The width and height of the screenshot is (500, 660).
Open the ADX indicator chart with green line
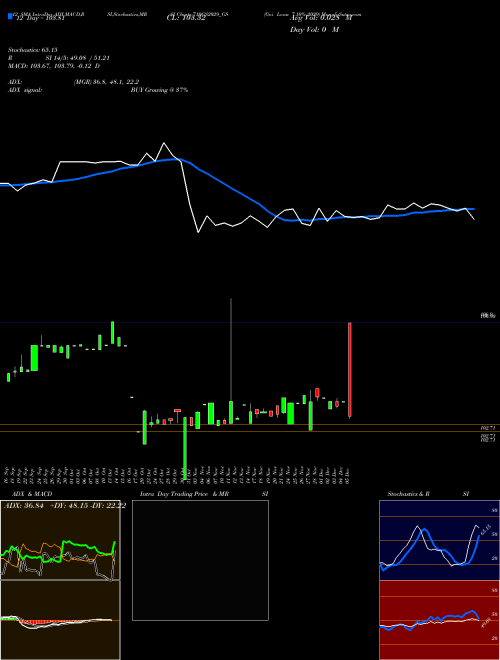(60, 540)
